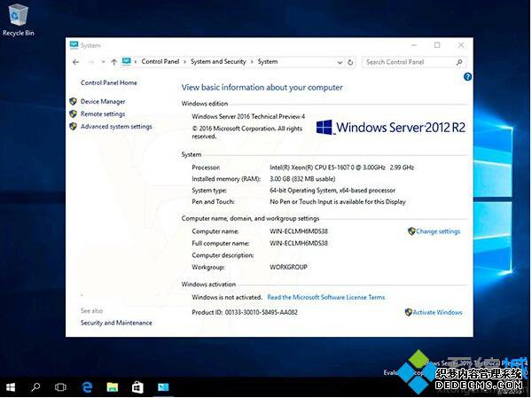Select System breadcrumb segment
532x398 pixels.
pyautogui.click(x=268, y=62)
